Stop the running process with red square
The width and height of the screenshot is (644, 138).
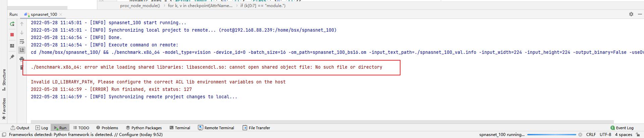[12, 35]
